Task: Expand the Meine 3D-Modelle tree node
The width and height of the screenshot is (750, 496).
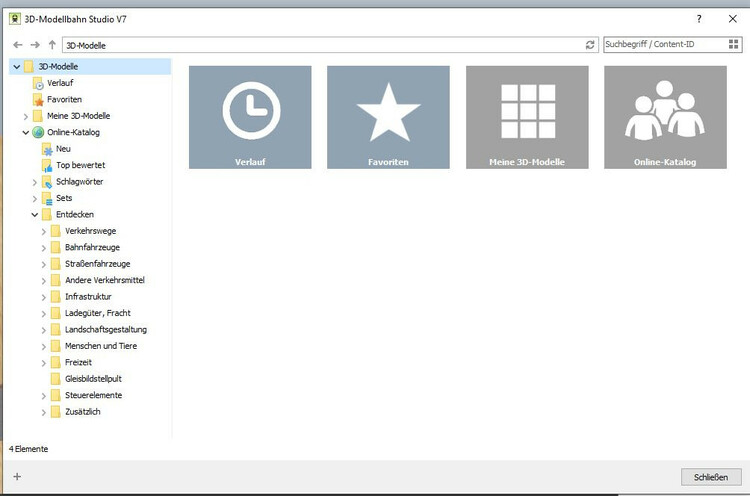Action: pos(26,116)
